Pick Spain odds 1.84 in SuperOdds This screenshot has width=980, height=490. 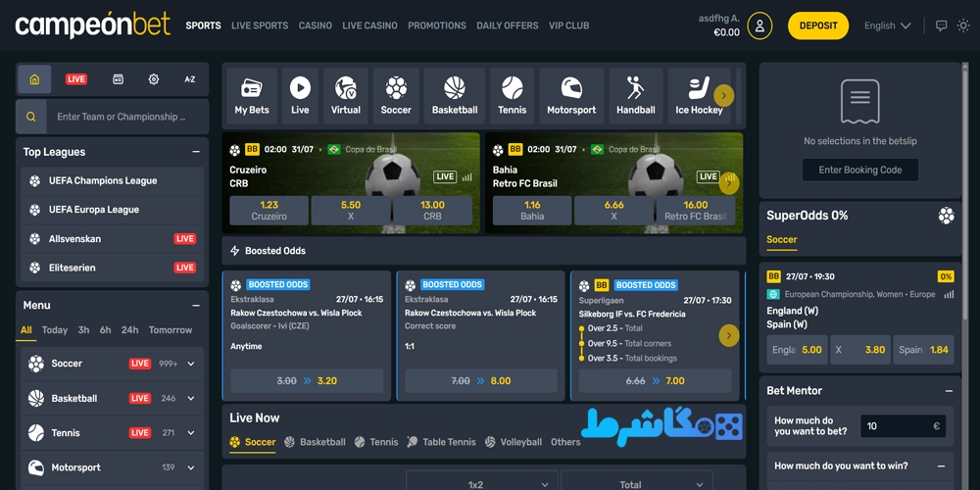(x=924, y=350)
